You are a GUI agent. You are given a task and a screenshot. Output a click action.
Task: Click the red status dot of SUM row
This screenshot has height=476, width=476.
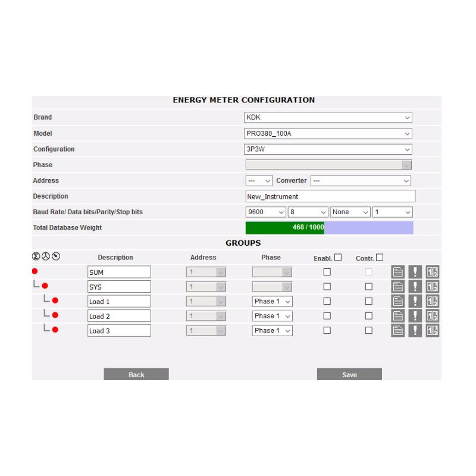(x=35, y=271)
